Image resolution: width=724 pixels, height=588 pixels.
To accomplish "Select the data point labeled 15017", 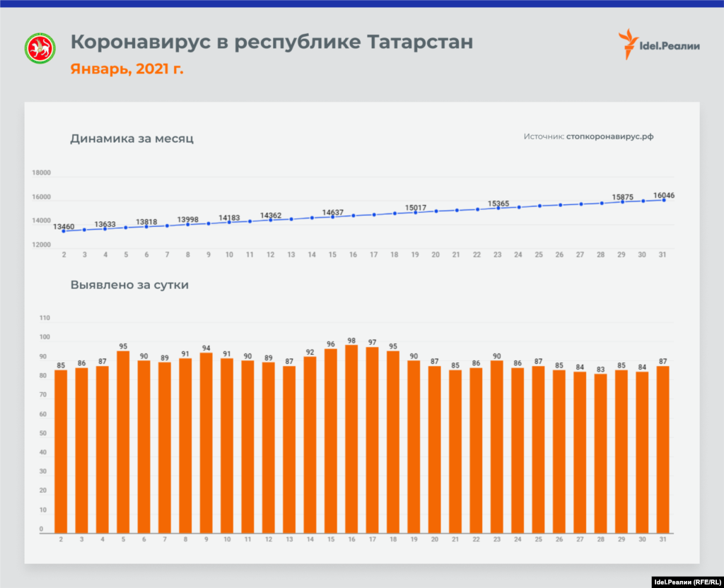I will [x=415, y=212].
